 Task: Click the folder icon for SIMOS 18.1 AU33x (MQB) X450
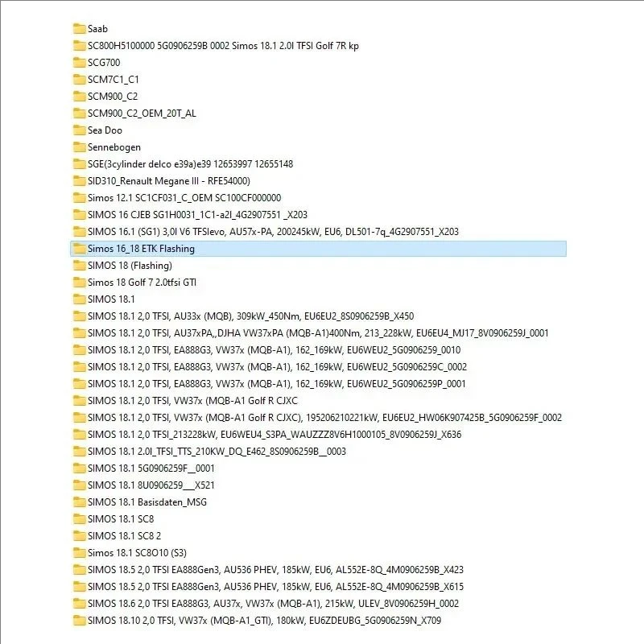tap(79, 316)
